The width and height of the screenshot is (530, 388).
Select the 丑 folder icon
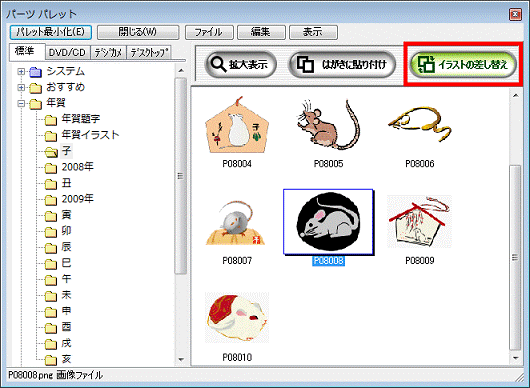[51, 184]
